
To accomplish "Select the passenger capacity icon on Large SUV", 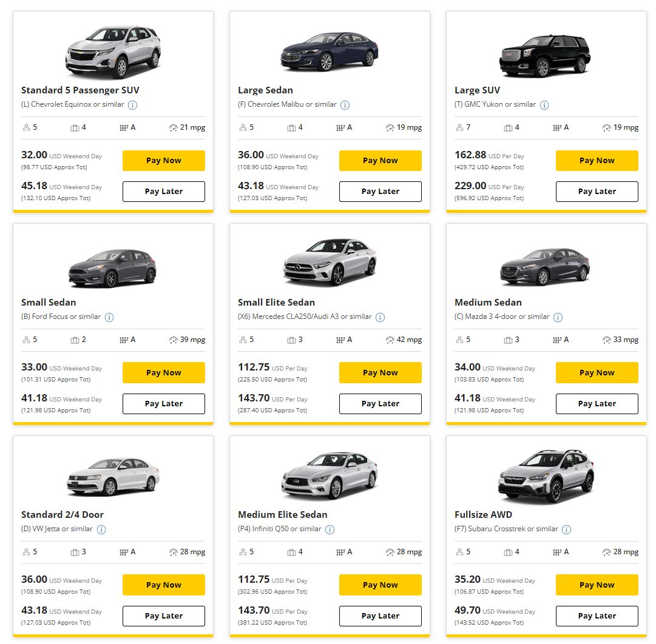I will coord(461,127).
